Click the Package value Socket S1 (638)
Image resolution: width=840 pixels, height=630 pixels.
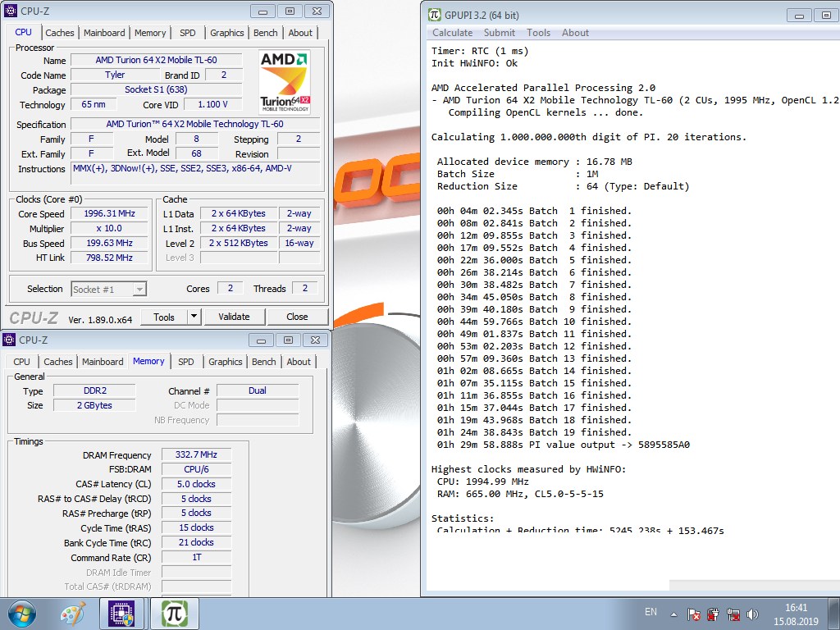pos(157,89)
